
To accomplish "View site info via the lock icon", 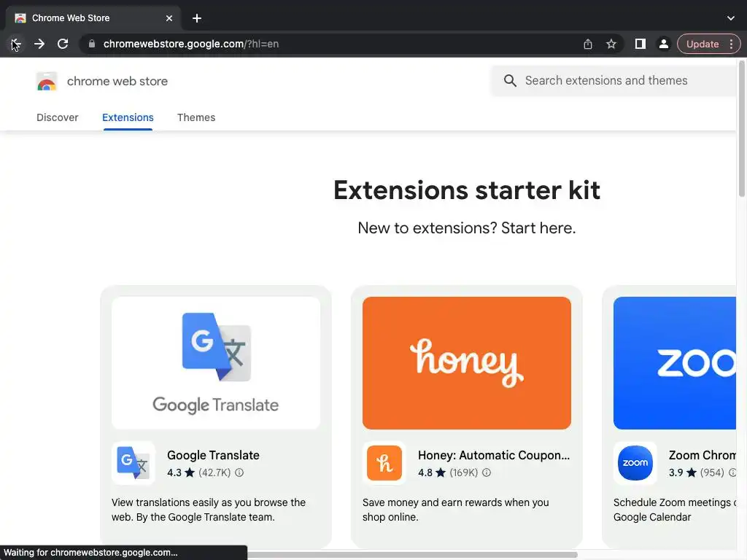I will click(x=92, y=44).
